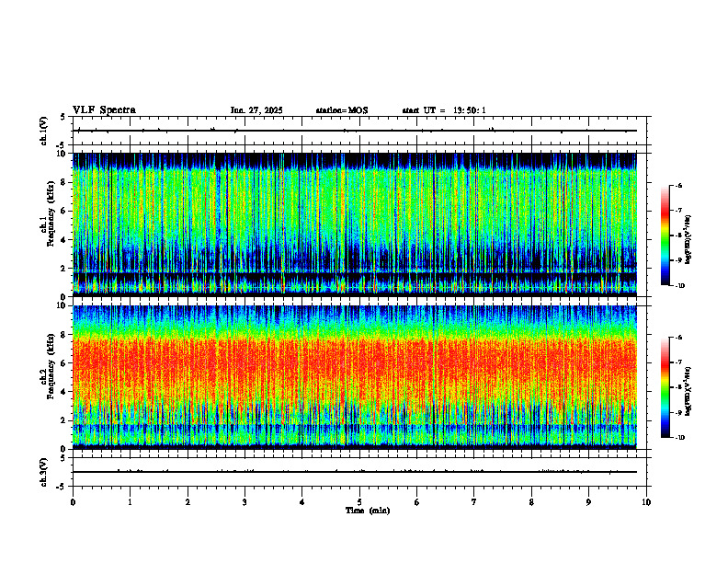The height and width of the screenshot is (563, 728).
Task: Click the '6' kHz tick on ch.2 frequency axis
Action: point(65,363)
